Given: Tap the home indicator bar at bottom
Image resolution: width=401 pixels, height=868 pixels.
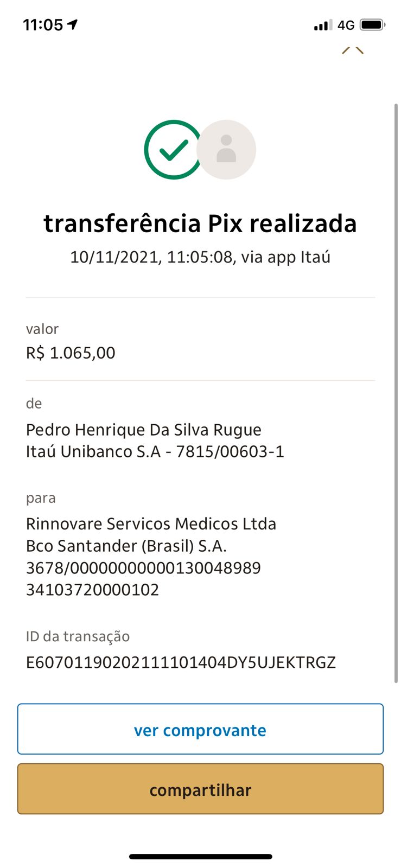Looking at the screenshot, I should pyautogui.click(x=200, y=857).
